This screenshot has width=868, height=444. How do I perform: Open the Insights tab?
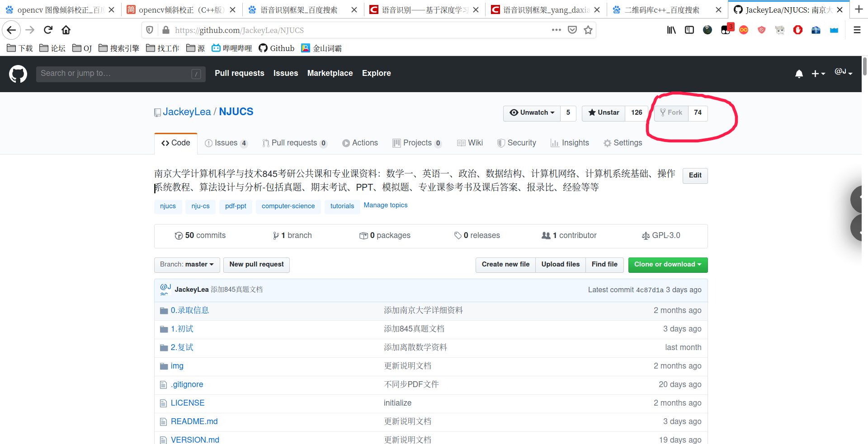[x=570, y=143]
